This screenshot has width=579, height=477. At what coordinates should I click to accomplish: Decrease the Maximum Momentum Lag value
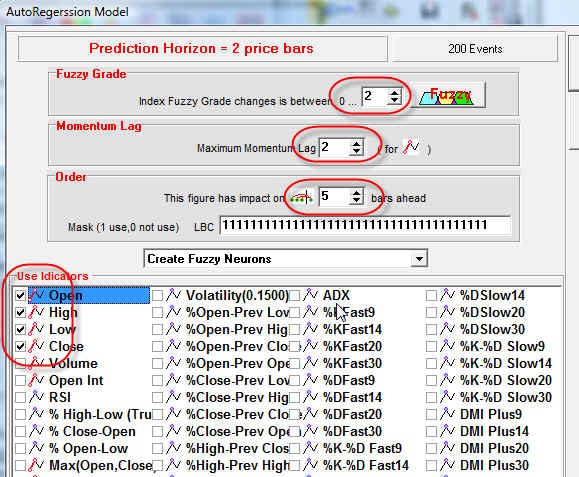click(356, 151)
